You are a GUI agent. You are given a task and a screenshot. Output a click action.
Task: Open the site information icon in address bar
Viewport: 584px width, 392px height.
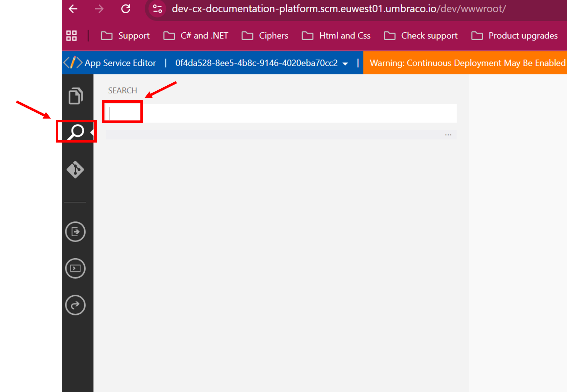coord(158,9)
